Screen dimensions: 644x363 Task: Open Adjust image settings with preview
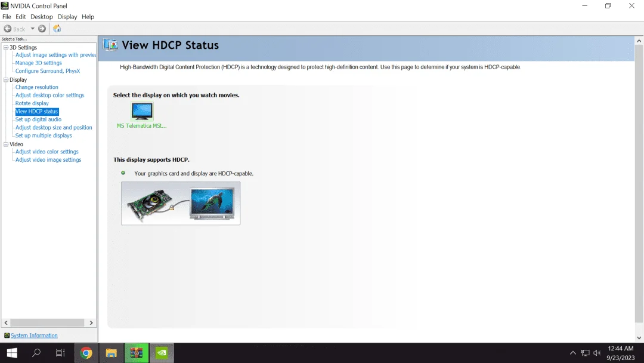pyautogui.click(x=56, y=55)
